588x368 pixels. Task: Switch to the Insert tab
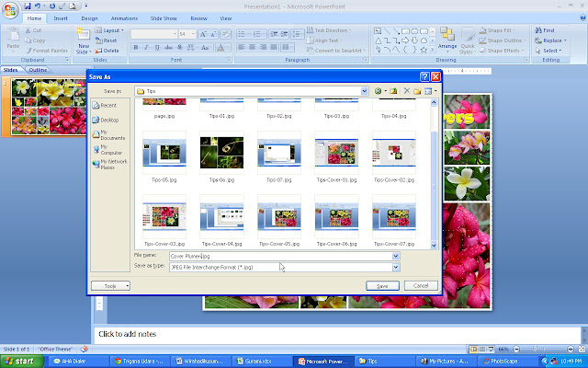pyautogui.click(x=61, y=18)
